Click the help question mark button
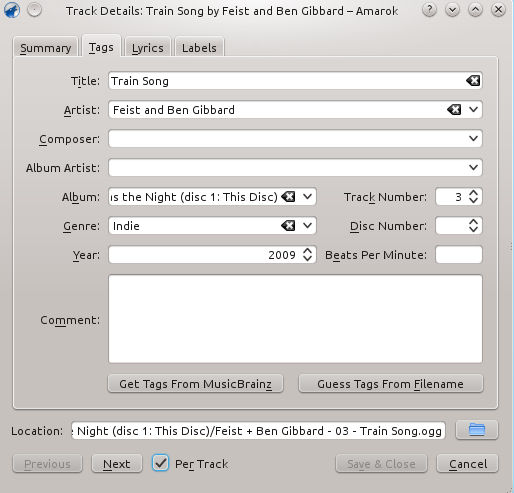The width and height of the screenshot is (514, 493). (429, 10)
